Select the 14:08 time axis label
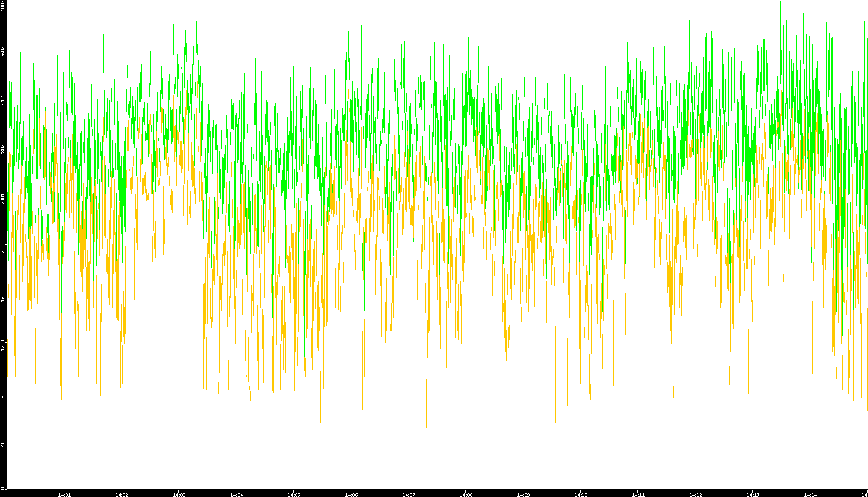Viewport: 868px width, 497px height. [466, 495]
